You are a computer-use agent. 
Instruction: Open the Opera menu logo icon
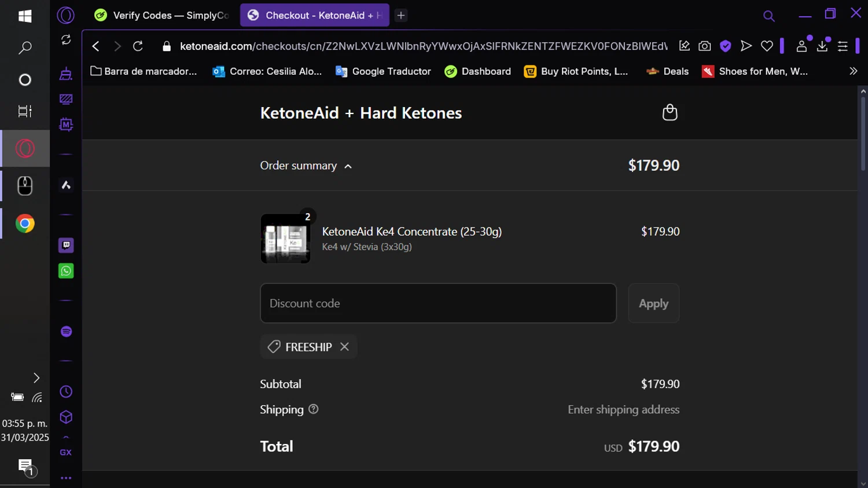pos(66,15)
